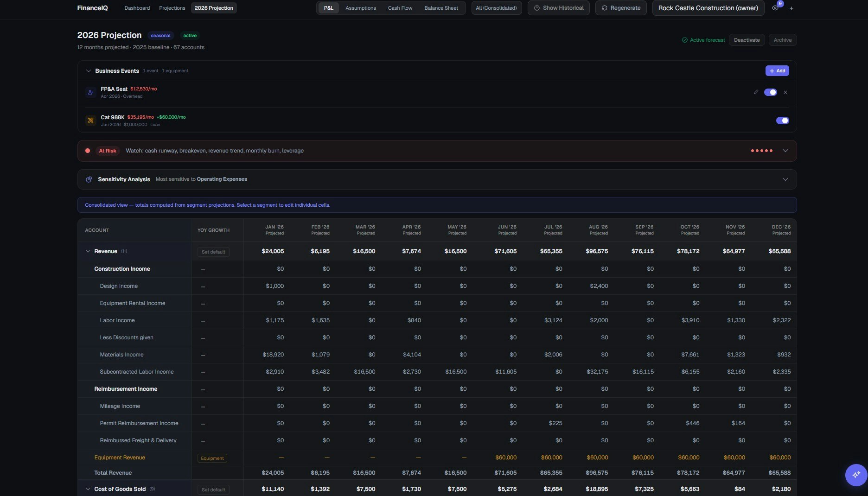868x496 pixels.
Task: Expand the Sensitivity Analysis panel
Action: (x=785, y=179)
